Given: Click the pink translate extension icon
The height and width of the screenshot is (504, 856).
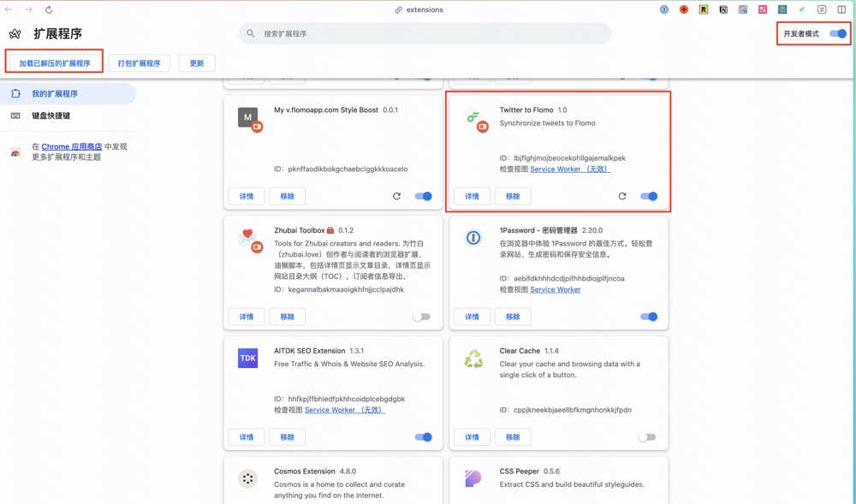Looking at the screenshot, I should (x=763, y=9).
